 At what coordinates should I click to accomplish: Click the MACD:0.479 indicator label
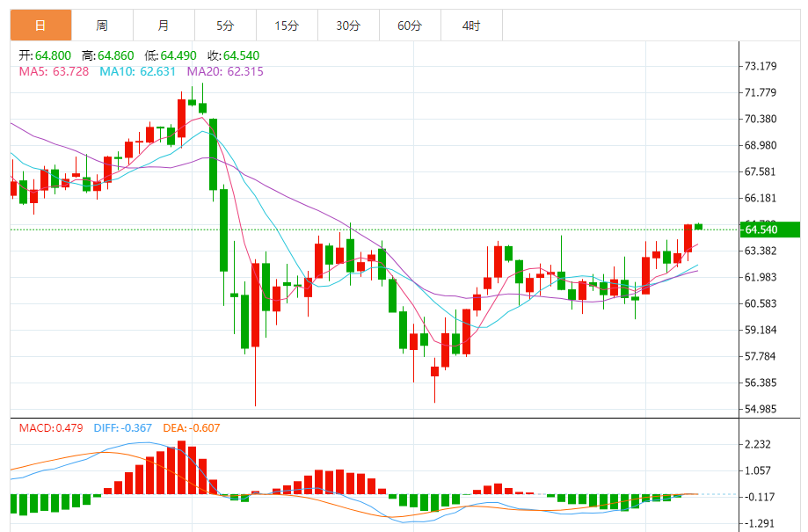pyautogui.click(x=50, y=428)
